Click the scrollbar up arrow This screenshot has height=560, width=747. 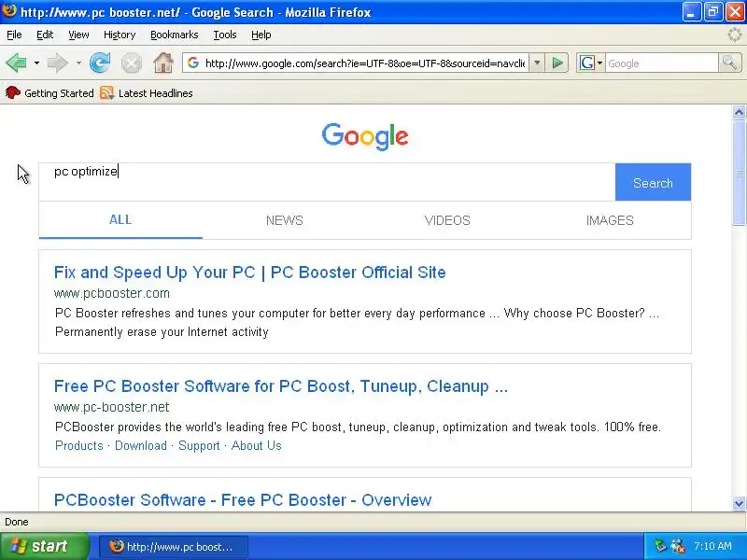click(x=739, y=112)
